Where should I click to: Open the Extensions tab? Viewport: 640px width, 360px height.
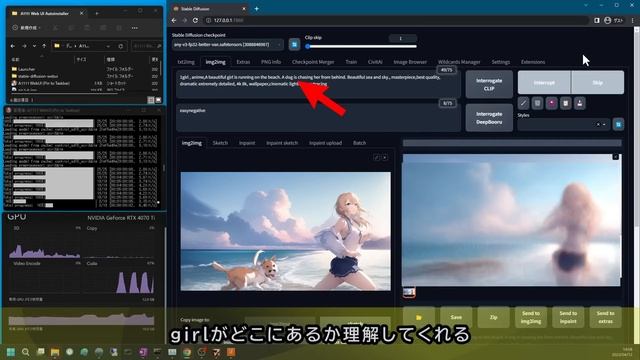click(533, 62)
